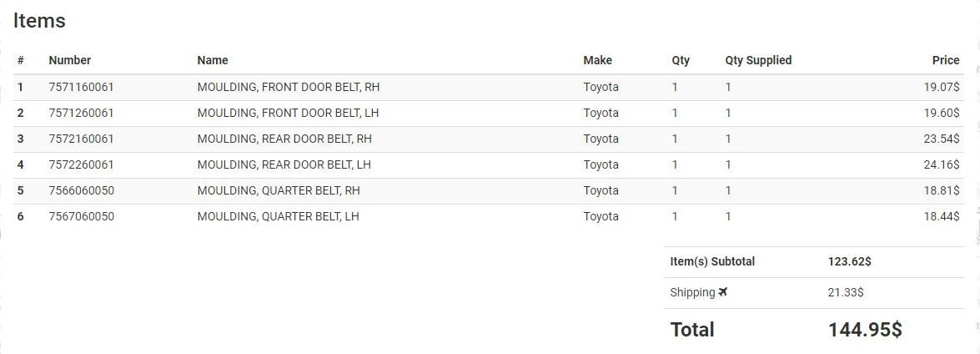Click the Item(s) Subtotal amount 123.62$
The image size is (980, 354).
849,261
